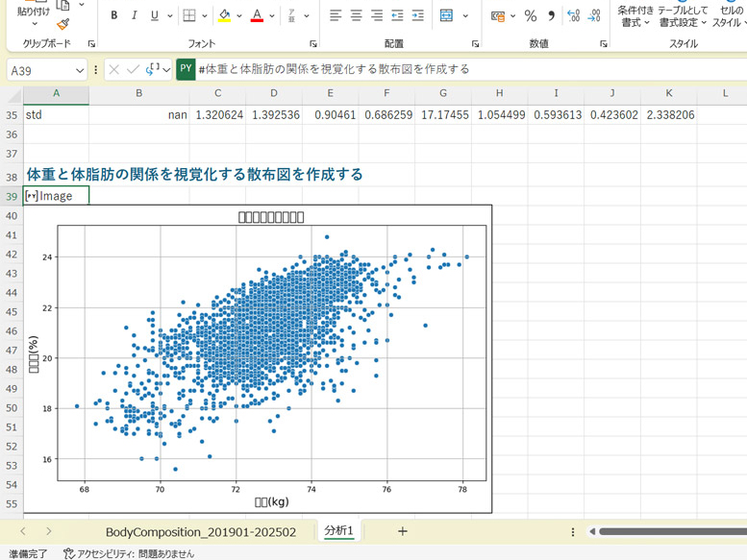This screenshot has width=747, height=560.
Task: Select row 35 header
Action: click(12, 115)
